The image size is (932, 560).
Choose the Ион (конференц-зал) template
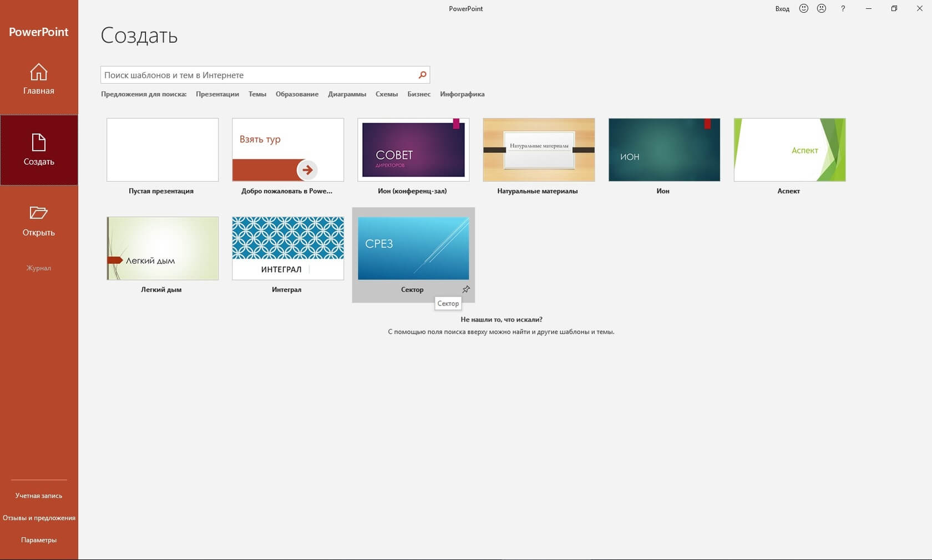tap(413, 150)
